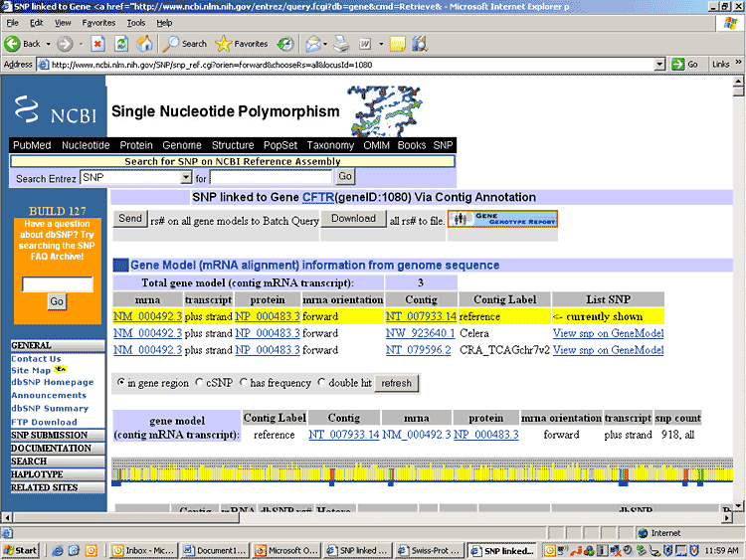746x560 pixels.
Task: Switch to Document1 taskbar item
Action: click(215, 550)
